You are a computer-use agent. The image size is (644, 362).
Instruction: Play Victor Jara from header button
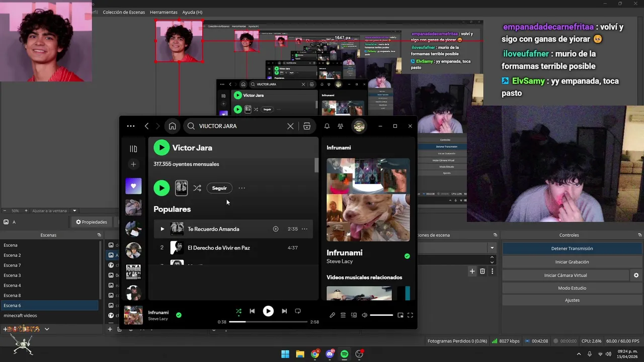(162, 147)
